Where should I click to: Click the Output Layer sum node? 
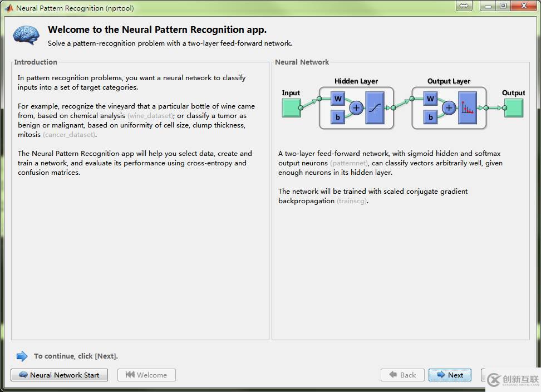tap(449, 107)
